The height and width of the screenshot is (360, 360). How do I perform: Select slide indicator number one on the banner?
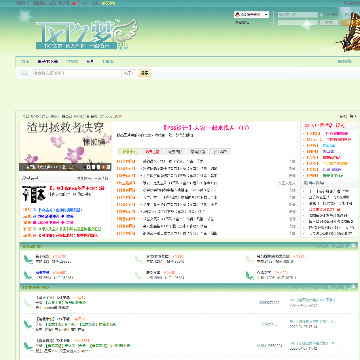(89, 167)
